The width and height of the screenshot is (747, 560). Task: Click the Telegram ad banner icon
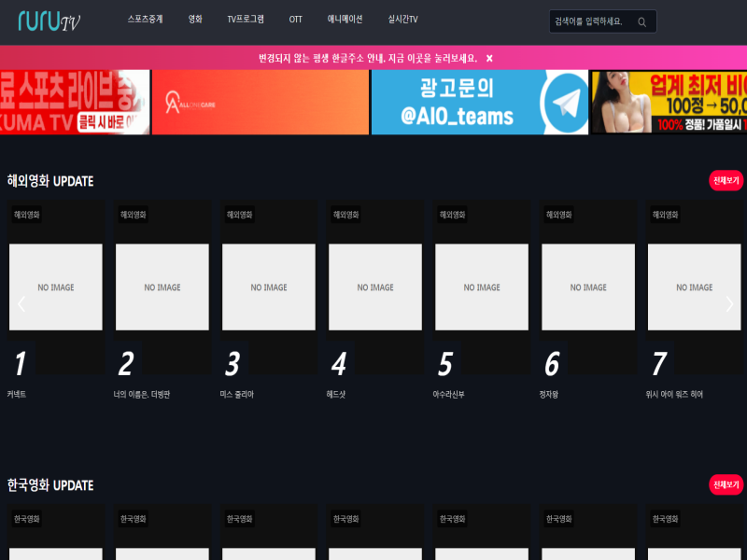(560, 102)
